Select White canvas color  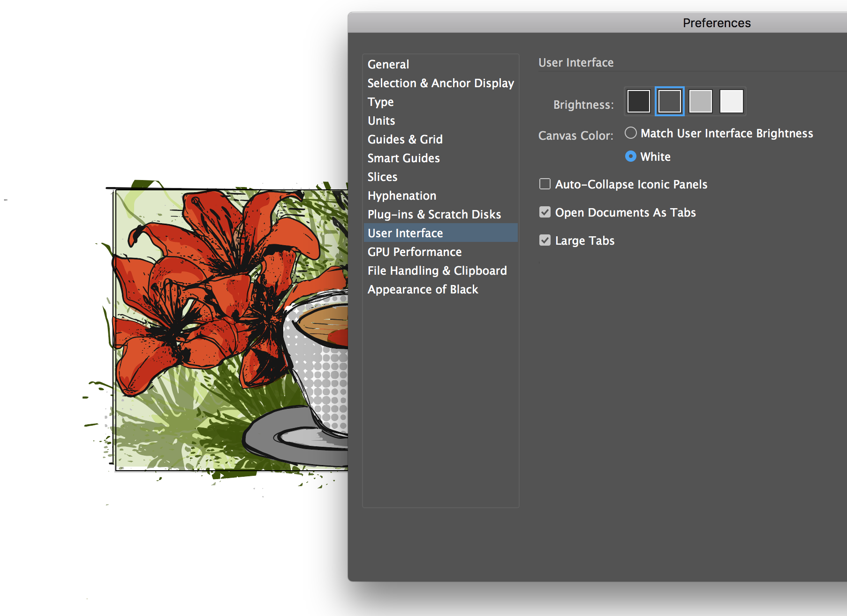pyautogui.click(x=630, y=157)
